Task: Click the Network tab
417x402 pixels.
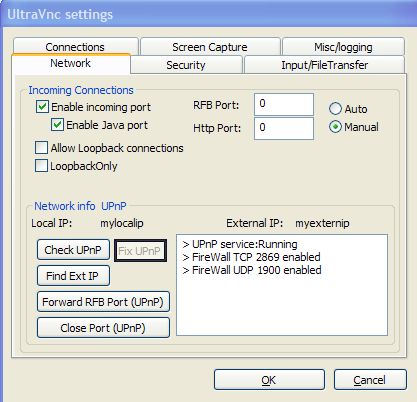Action: (71, 63)
